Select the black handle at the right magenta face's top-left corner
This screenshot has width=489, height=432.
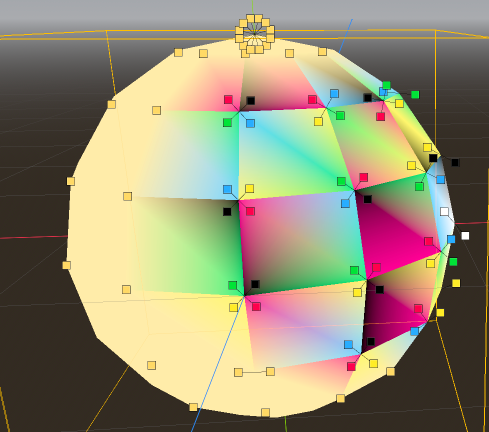pyautogui.click(x=367, y=199)
